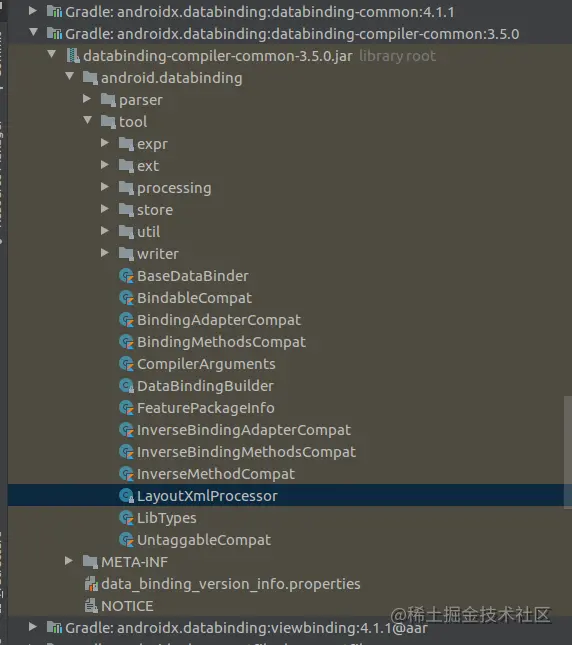Collapse the databinding-compiler-common:3.5.0 Gradle library

(x=34, y=32)
